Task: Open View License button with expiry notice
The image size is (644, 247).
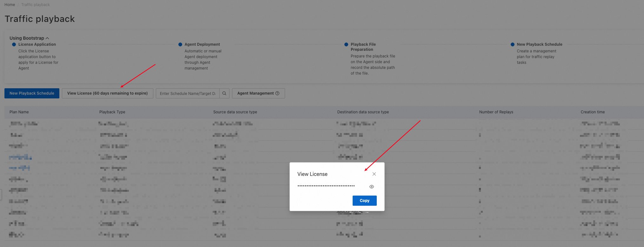Action: coord(107,93)
